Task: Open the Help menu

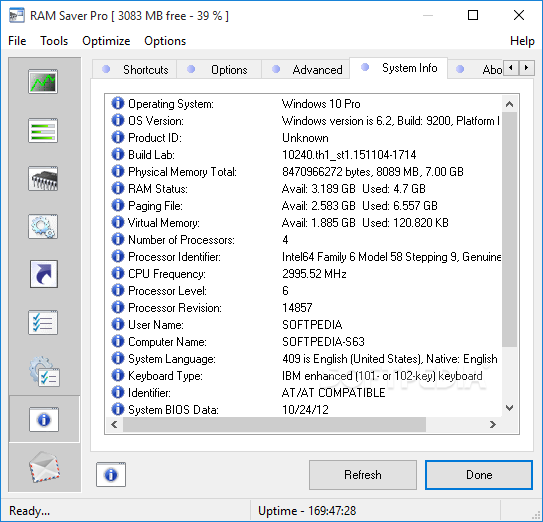Action: 522,41
